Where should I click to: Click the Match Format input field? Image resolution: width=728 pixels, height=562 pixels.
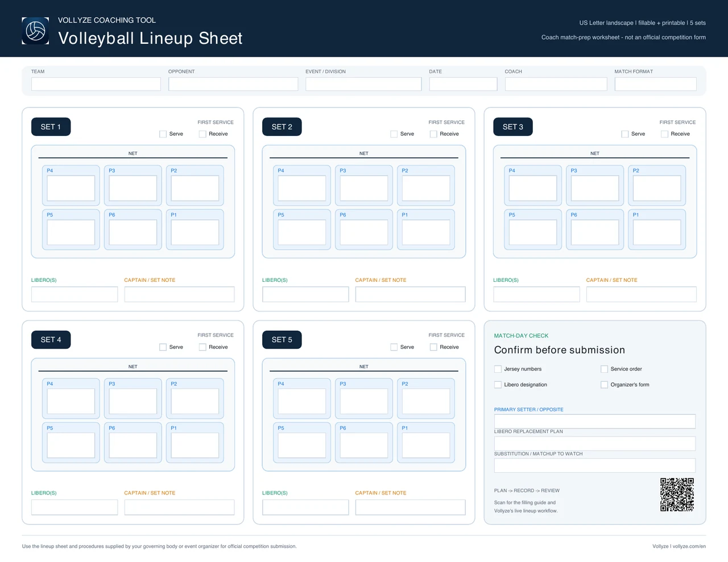pyautogui.click(x=656, y=84)
